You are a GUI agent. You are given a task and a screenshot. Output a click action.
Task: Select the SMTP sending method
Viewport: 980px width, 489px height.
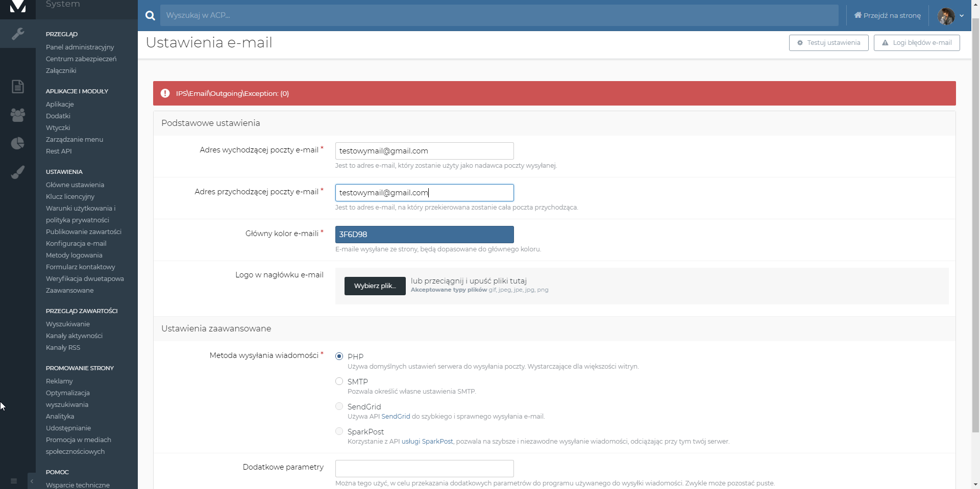(x=339, y=381)
